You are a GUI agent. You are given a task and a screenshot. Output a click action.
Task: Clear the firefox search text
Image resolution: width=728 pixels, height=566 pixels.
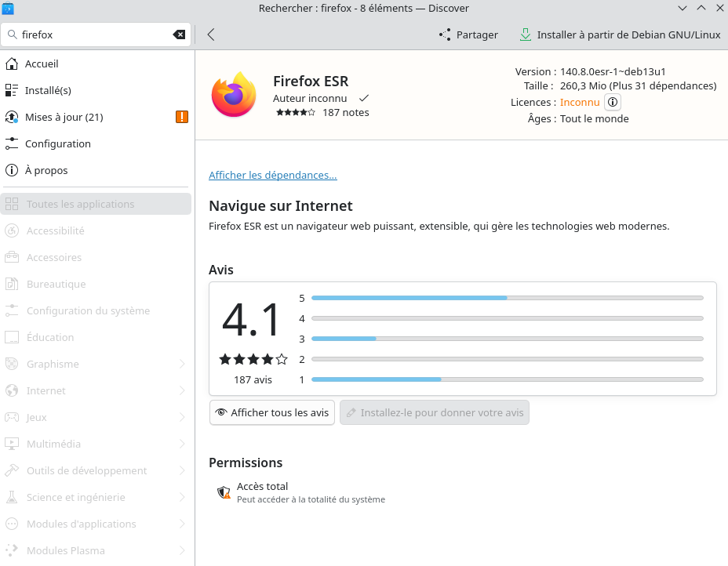click(179, 34)
